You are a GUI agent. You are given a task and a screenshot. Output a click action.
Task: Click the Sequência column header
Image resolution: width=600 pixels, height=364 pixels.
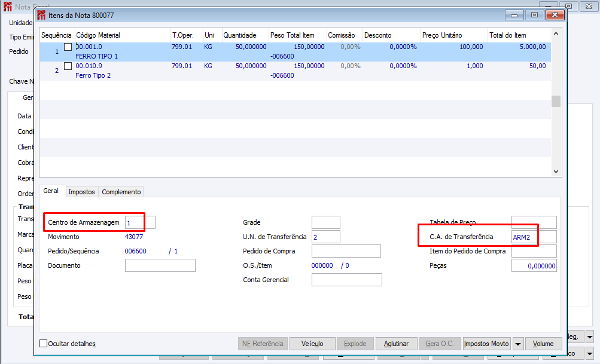[x=57, y=35]
